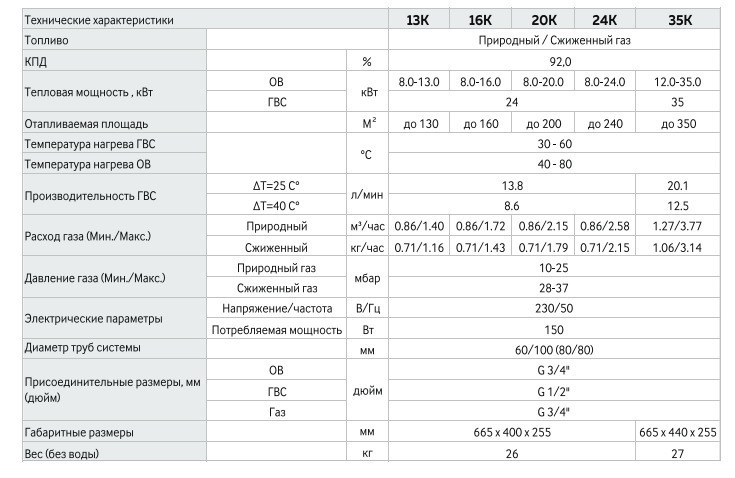Screen dimensions: 735x478
Task: Click the КПД value 92,0
Action: (x=560, y=61)
